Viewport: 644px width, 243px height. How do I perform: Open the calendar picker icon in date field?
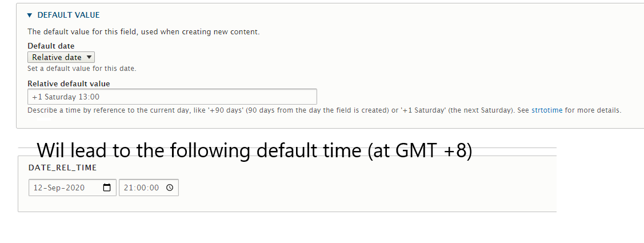coord(107,188)
